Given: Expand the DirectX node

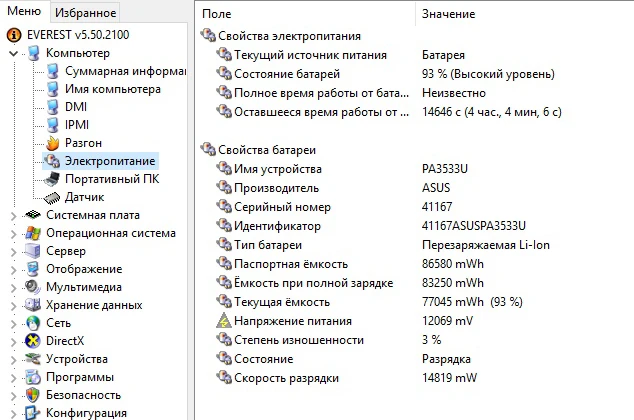Looking at the screenshot, I should [13, 342].
